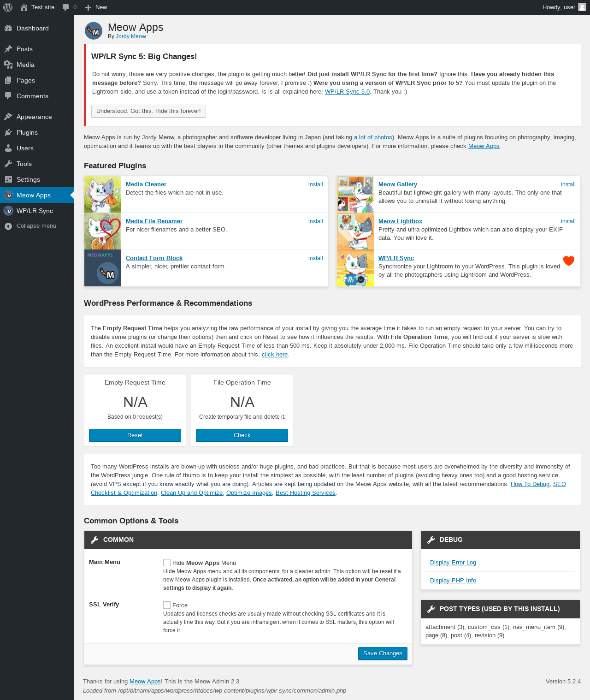Open Dashboard in the admin sidebar
Viewport: 590px width, 700px height.
click(37, 28)
